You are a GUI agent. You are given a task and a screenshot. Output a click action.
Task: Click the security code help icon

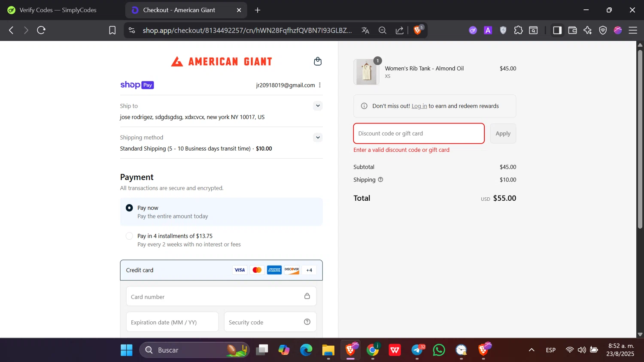pyautogui.click(x=307, y=322)
